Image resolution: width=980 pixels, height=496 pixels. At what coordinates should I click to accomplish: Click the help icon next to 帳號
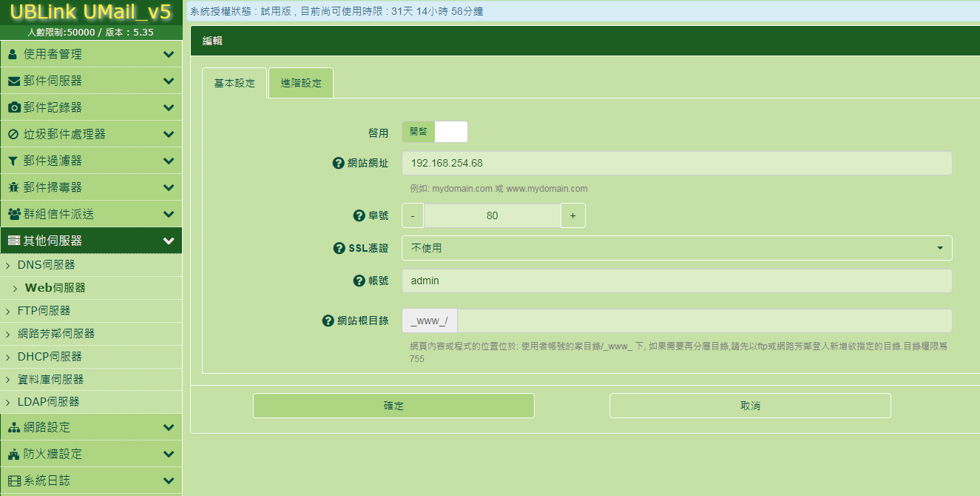pos(359,281)
